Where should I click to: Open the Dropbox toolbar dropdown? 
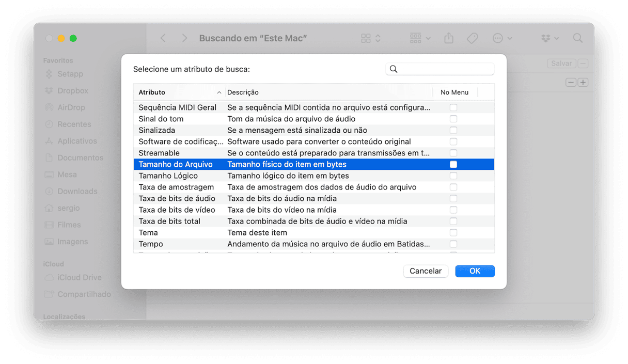(549, 38)
